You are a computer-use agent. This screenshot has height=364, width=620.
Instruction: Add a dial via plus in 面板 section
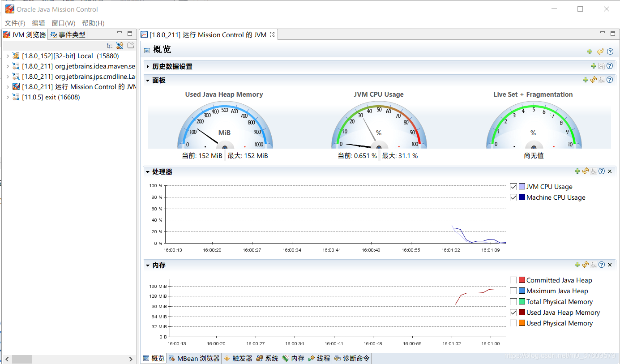[x=585, y=80]
